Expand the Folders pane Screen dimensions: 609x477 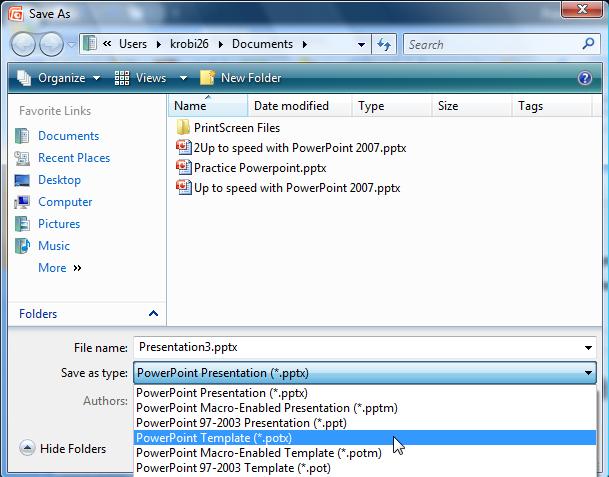[x=153, y=313]
